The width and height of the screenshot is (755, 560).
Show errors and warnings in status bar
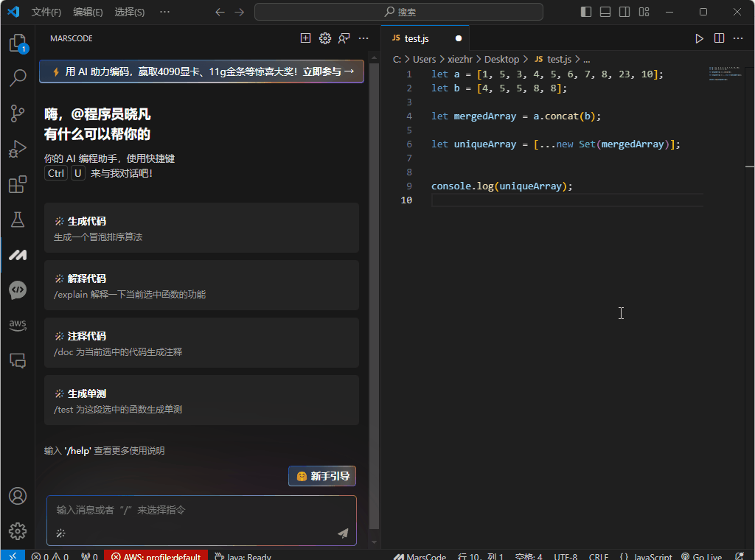50,556
